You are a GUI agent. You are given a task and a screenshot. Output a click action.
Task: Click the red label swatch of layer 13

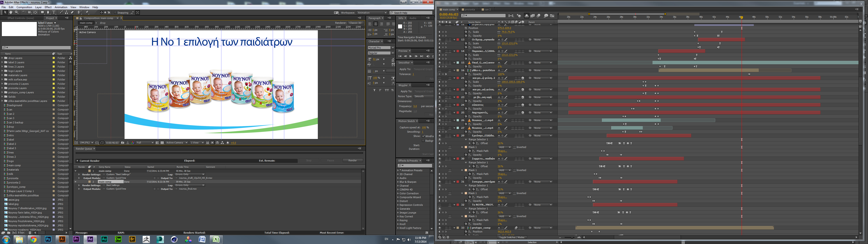pos(458,40)
